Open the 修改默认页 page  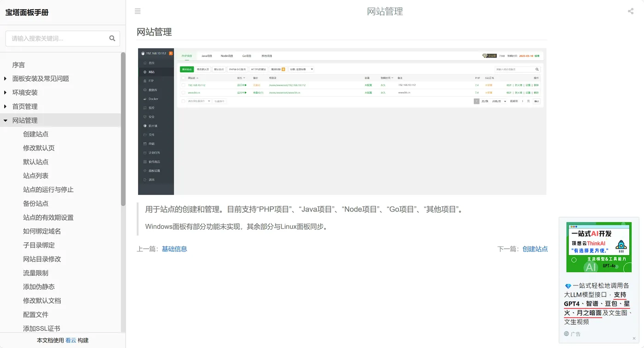(x=39, y=148)
